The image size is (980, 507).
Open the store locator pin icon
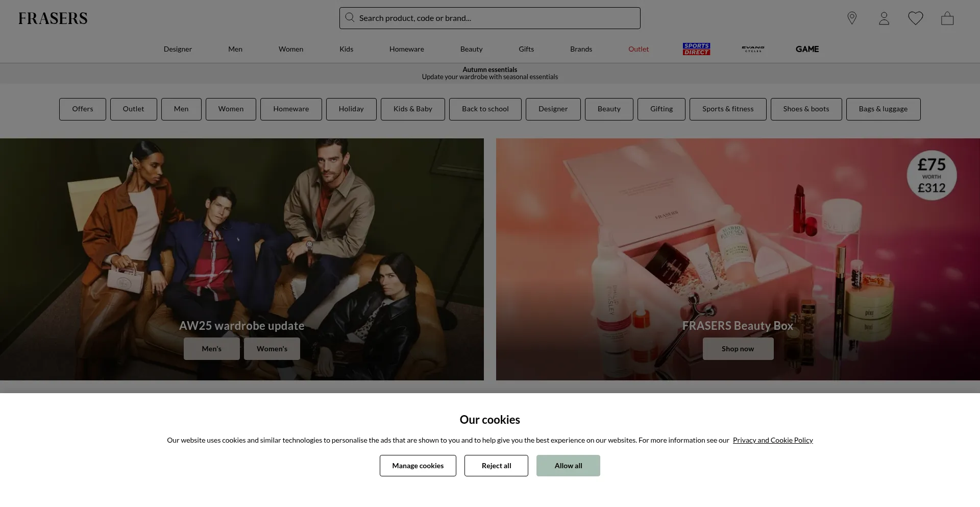click(x=852, y=18)
